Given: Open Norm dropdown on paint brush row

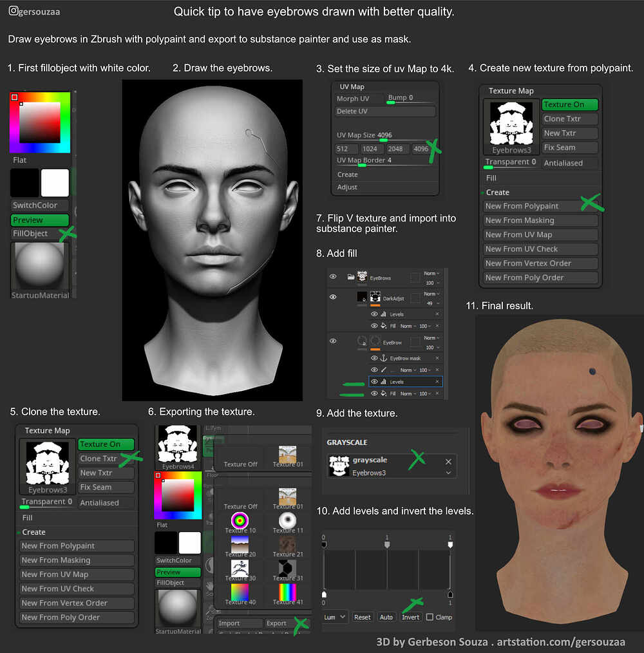Looking at the screenshot, I should pos(408,370).
